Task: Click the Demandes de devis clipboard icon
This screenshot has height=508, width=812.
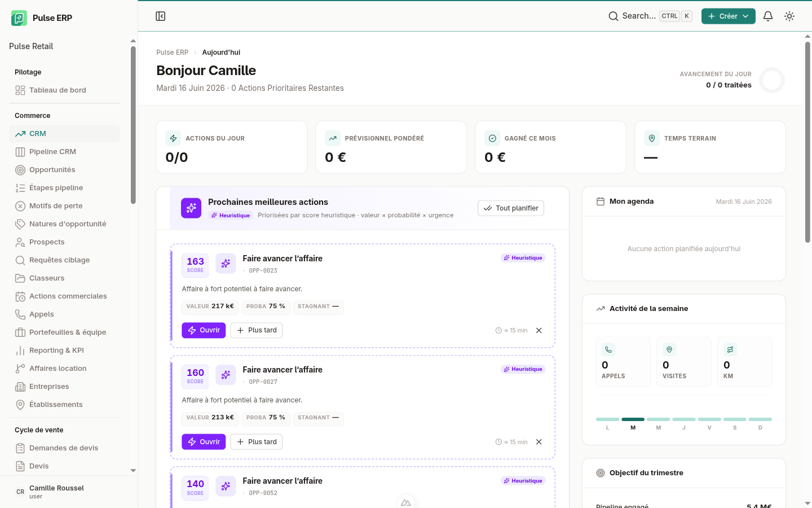Action: (x=20, y=448)
